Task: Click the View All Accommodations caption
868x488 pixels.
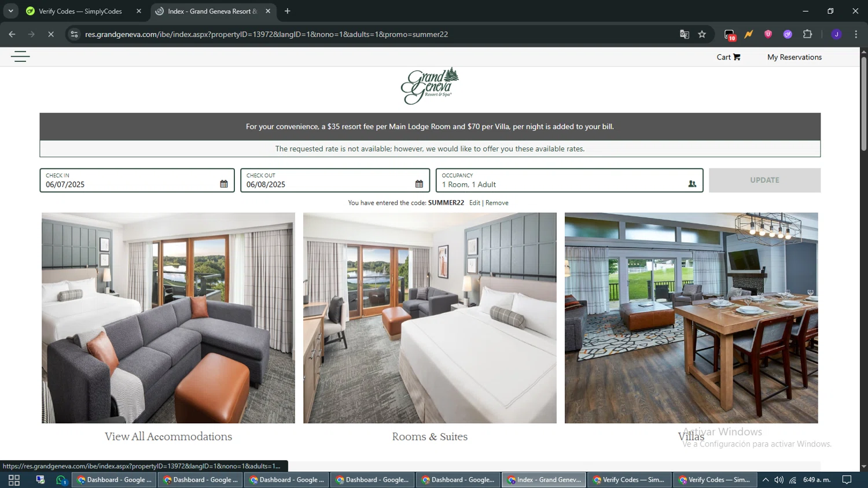Action: (x=168, y=437)
